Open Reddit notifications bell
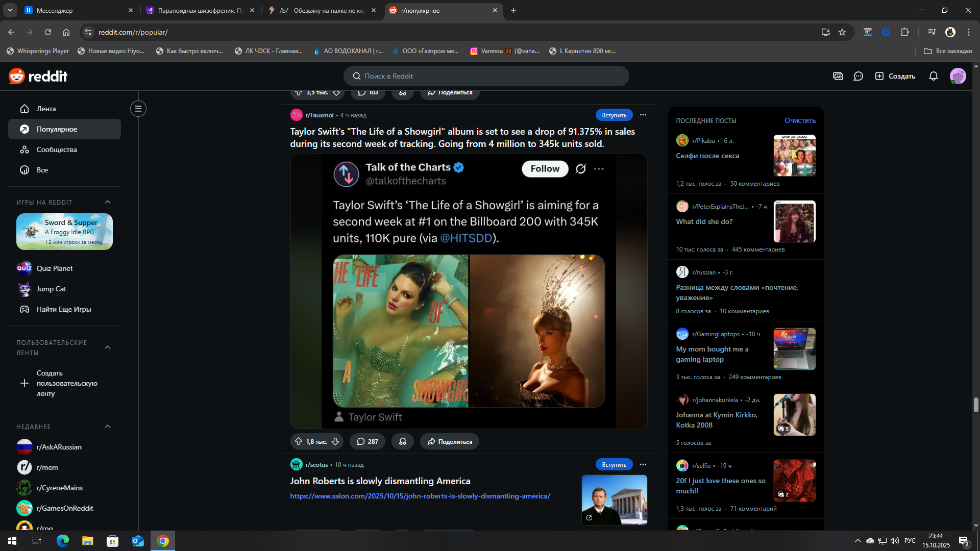Screen dimensions: 980x551 pos(933,76)
